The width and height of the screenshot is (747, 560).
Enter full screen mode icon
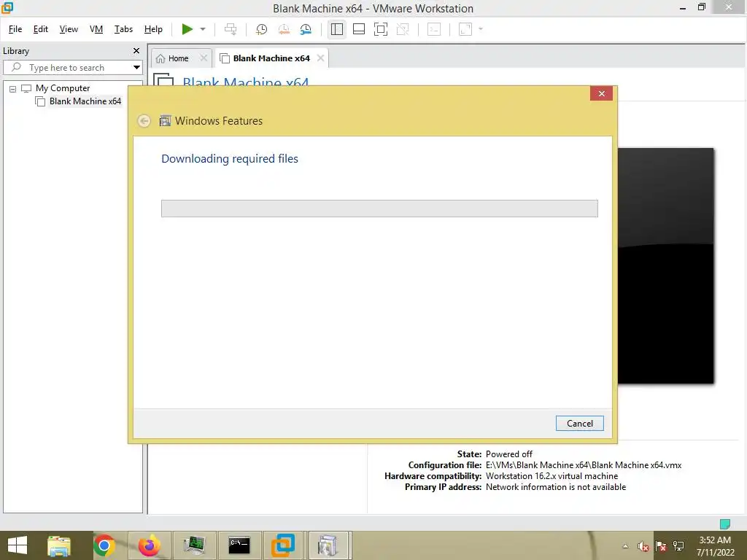pyautogui.click(x=381, y=29)
